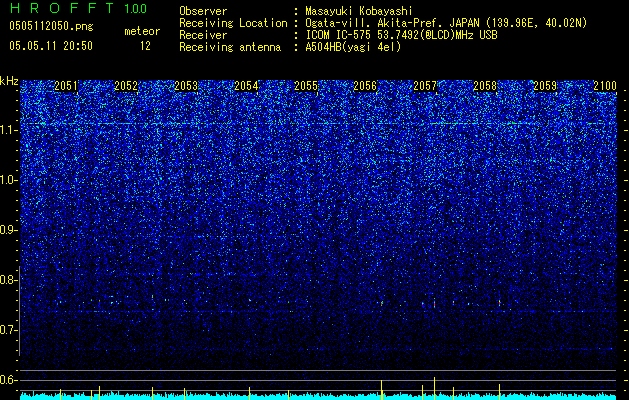Click the red meteor echo just after 2057
The width and height of the screenshot is (629, 400).
click(x=434, y=303)
